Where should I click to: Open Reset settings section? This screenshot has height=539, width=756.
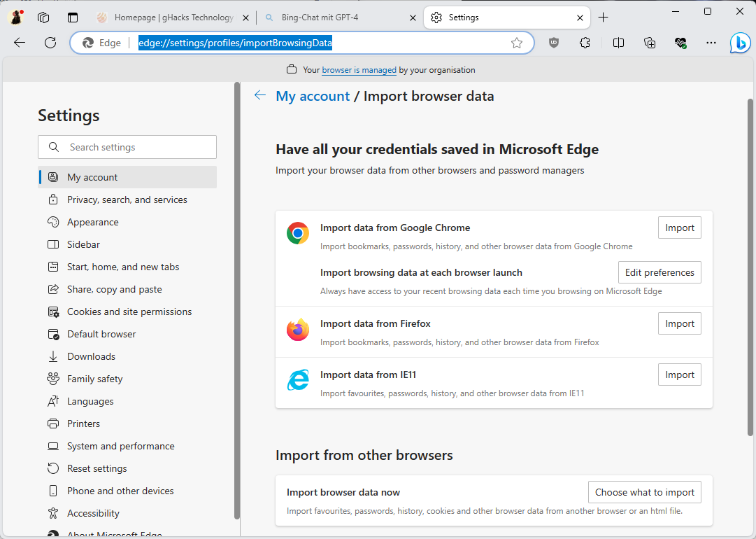(x=127, y=468)
